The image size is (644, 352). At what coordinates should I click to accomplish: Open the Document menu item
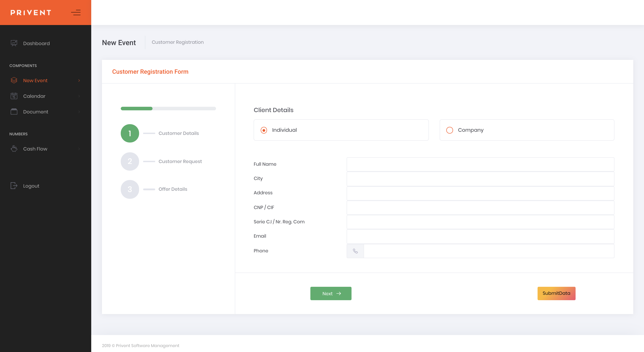[x=36, y=112]
